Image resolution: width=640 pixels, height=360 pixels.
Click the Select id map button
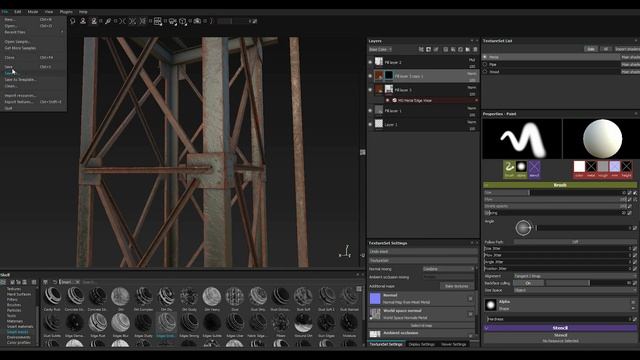click(421, 325)
